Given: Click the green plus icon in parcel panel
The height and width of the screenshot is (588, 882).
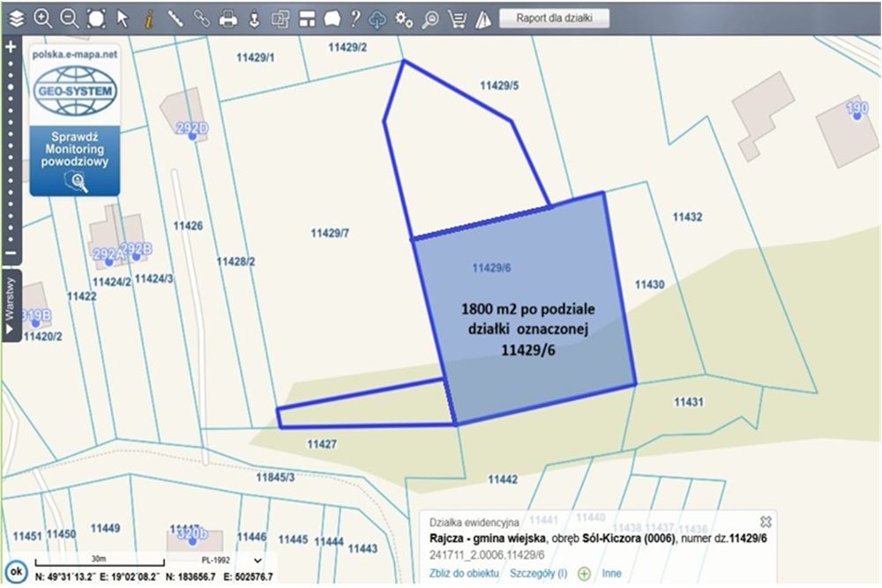Looking at the screenshot, I should coord(584,573).
